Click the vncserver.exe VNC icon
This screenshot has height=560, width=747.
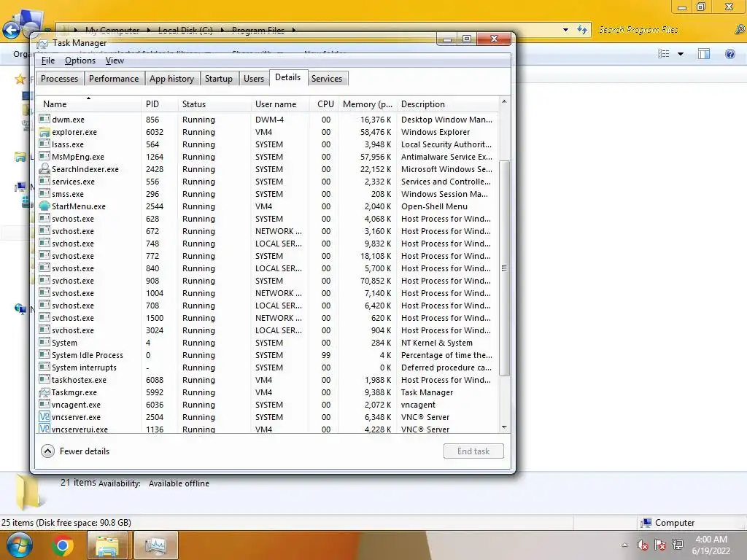tap(44, 416)
